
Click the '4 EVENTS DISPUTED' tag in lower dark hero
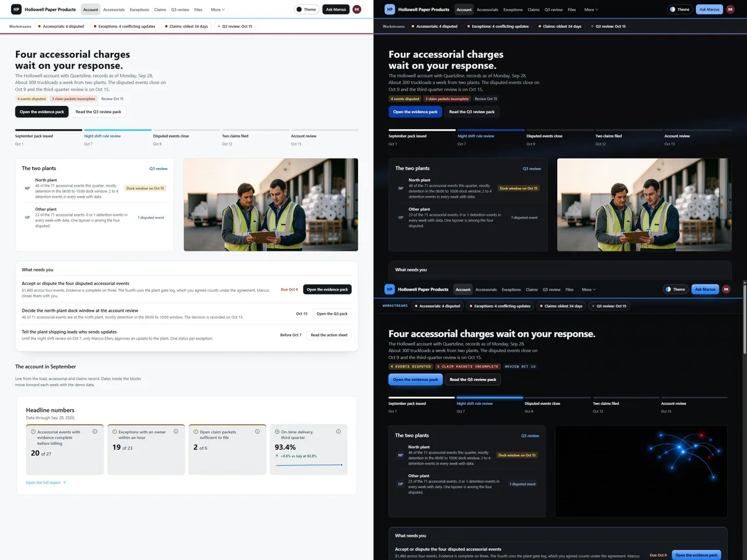410,366
